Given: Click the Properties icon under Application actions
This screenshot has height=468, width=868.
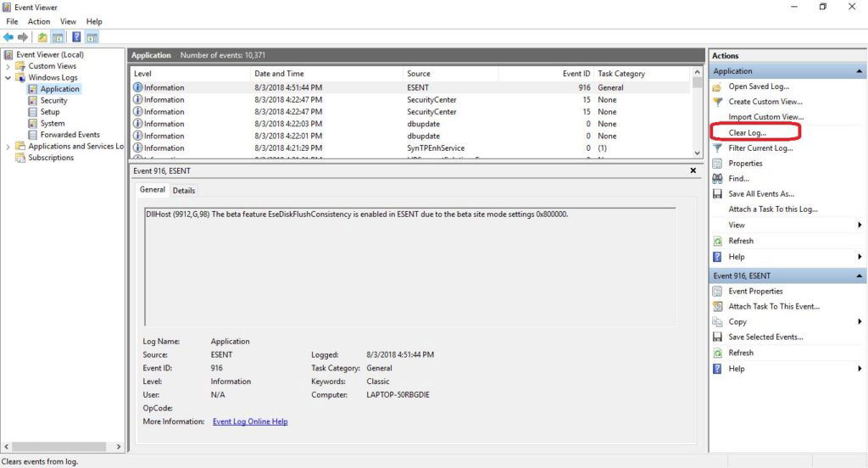Looking at the screenshot, I should pyautogui.click(x=717, y=164).
